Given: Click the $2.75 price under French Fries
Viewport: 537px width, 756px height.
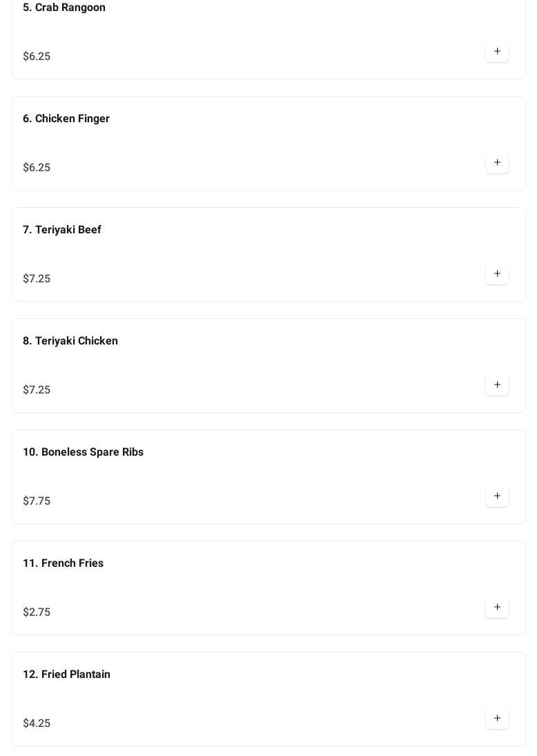Looking at the screenshot, I should (x=37, y=612).
